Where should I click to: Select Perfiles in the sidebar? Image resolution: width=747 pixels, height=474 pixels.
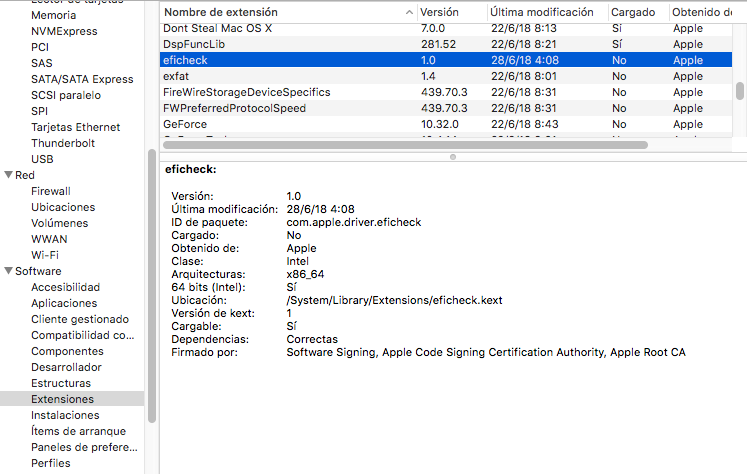pyautogui.click(x=50, y=463)
